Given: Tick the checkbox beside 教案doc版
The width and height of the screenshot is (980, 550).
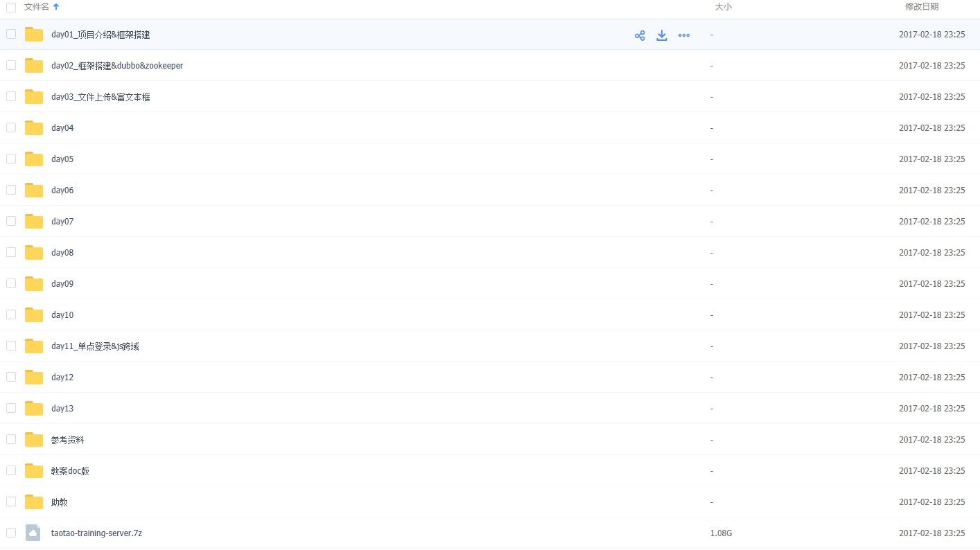Looking at the screenshot, I should coord(11,470).
